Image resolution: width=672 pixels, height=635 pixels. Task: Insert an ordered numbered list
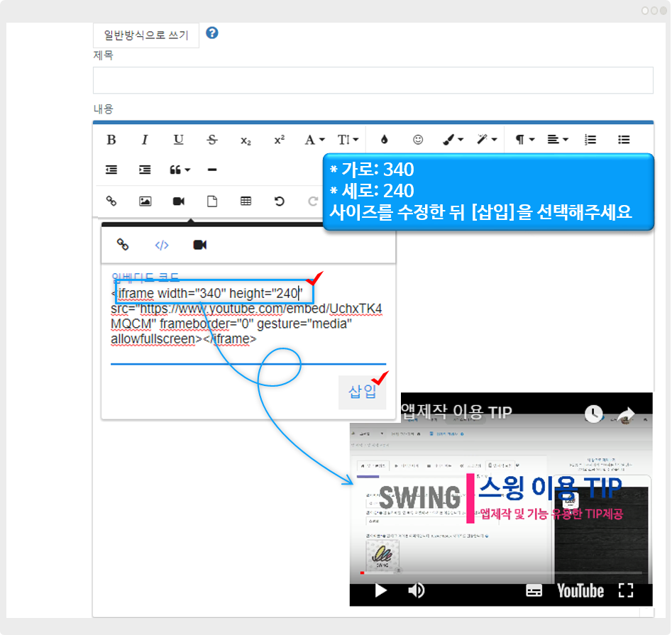(x=590, y=140)
